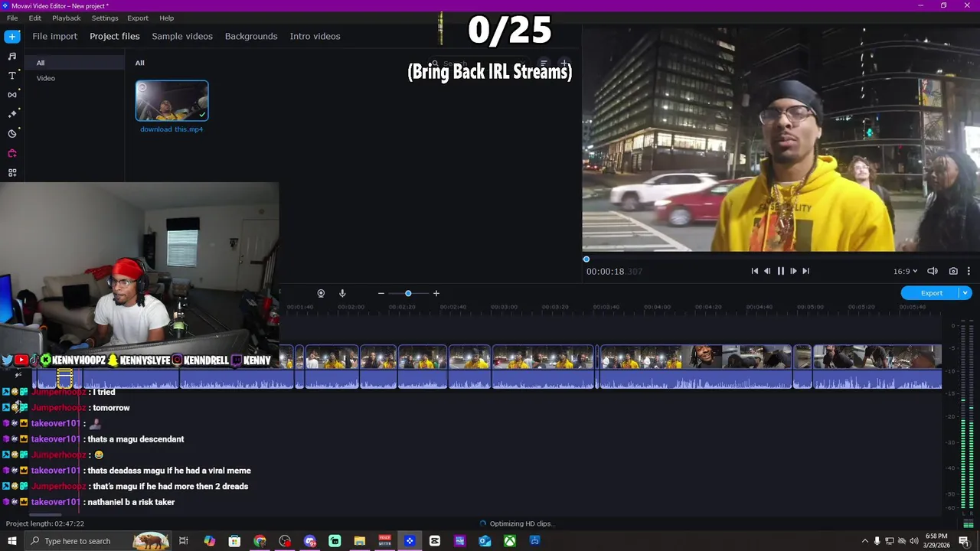Open the Export menu in the menu bar
The image size is (980, 551).
click(x=138, y=18)
